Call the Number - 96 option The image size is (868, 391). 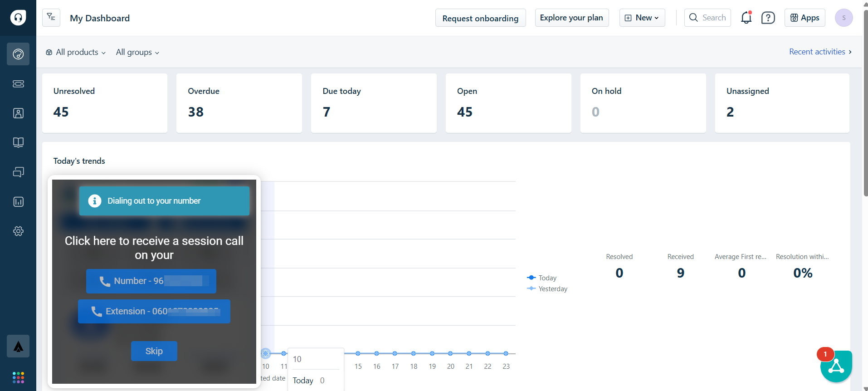point(151,281)
